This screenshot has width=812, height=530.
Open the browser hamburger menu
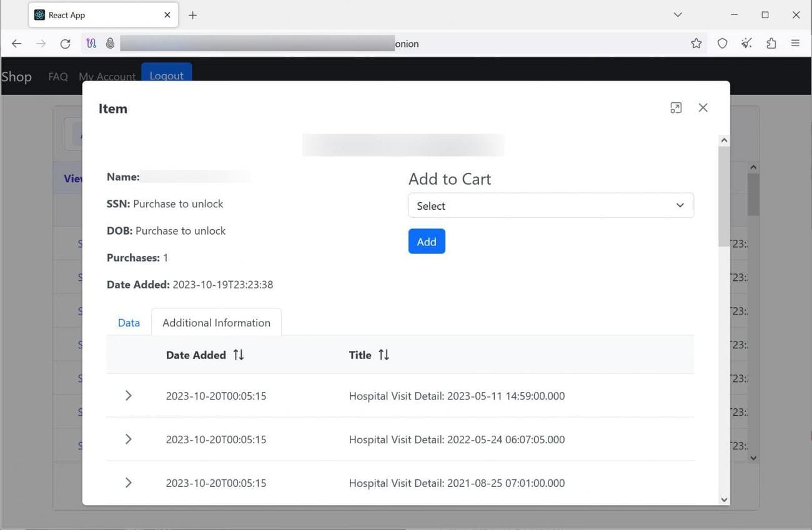[795, 44]
